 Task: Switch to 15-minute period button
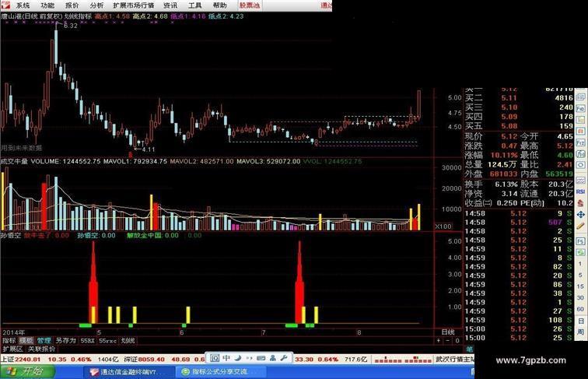[x=580, y=286]
